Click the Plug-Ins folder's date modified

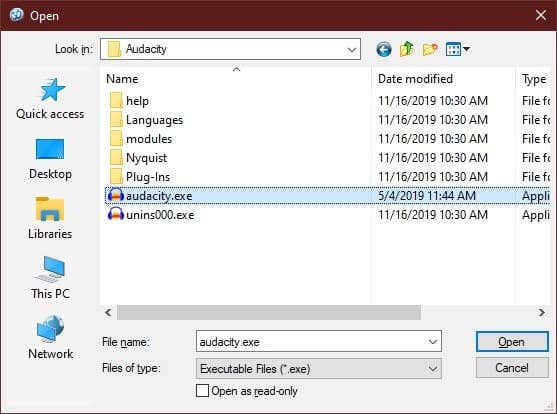pos(433,177)
